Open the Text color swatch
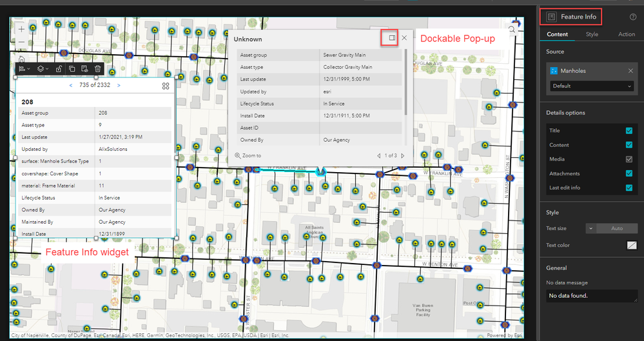Screen dimensions: 644x341 click(x=632, y=245)
